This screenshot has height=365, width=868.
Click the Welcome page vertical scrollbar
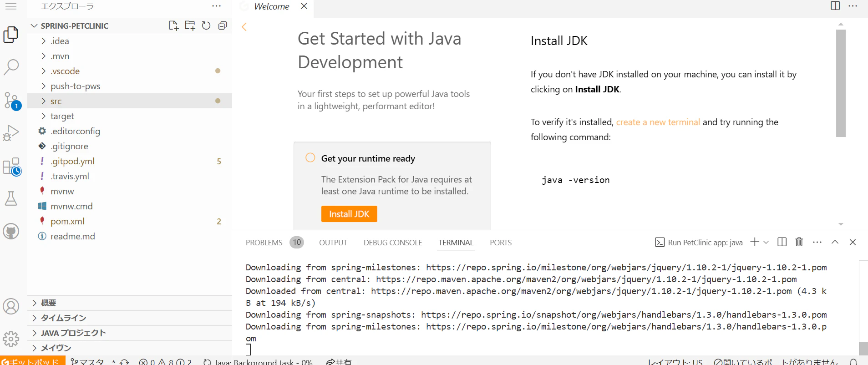(x=841, y=83)
